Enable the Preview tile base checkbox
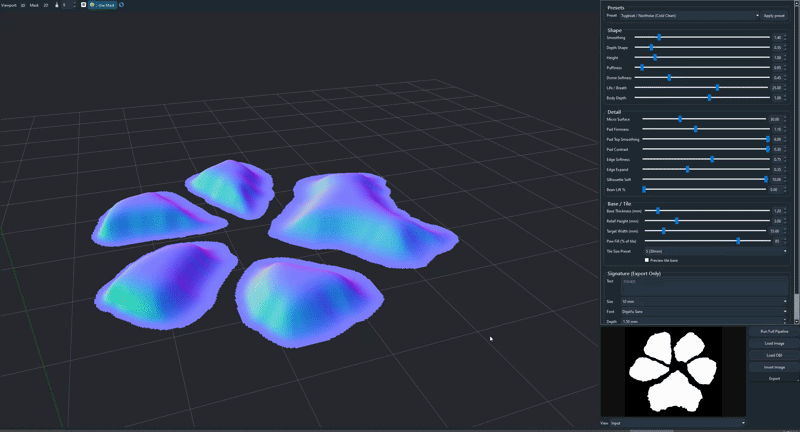This screenshot has width=800, height=432. pyautogui.click(x=647, y=260)
